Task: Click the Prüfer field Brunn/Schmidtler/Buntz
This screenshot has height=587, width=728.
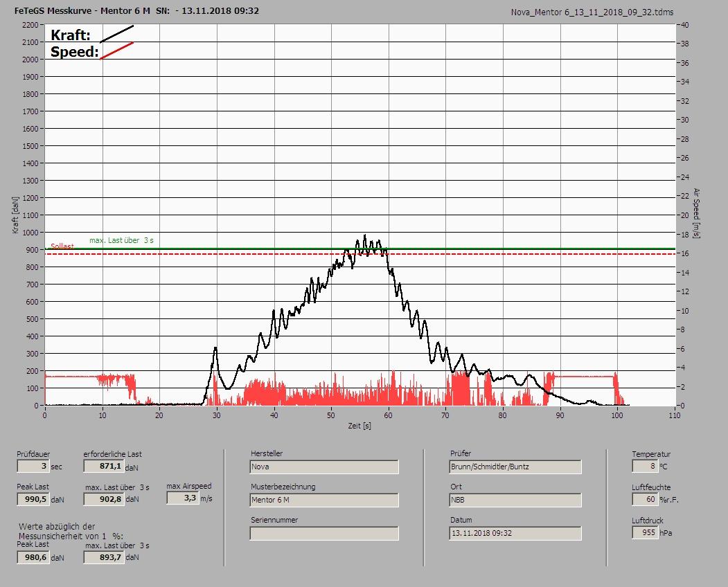Action: click(515, 467)
